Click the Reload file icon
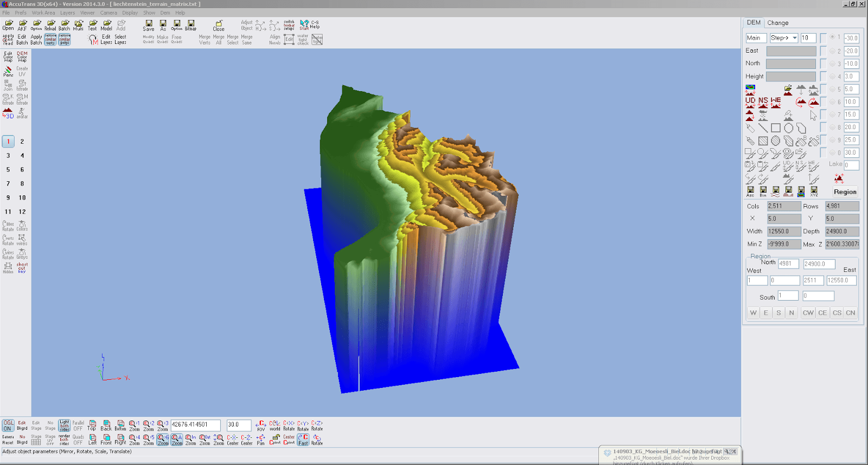The image size is (868, 465). pyautogui.click(x=50, y=25)
